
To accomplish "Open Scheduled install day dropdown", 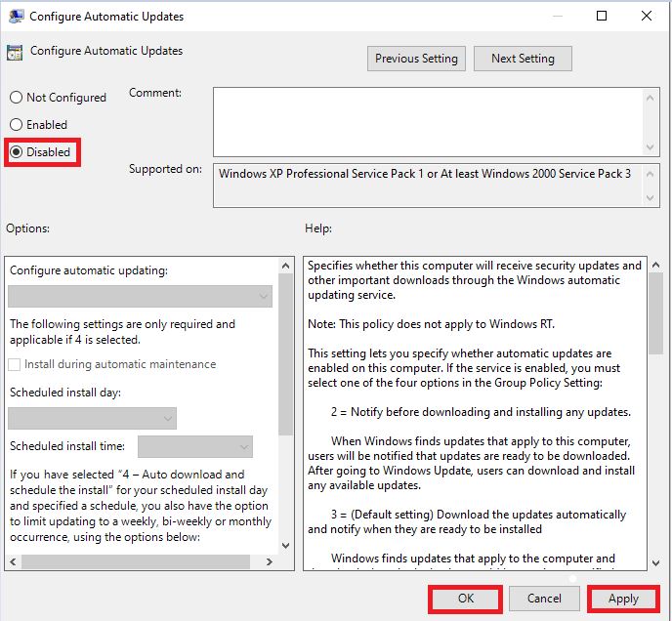I will [x=92, y=418].
